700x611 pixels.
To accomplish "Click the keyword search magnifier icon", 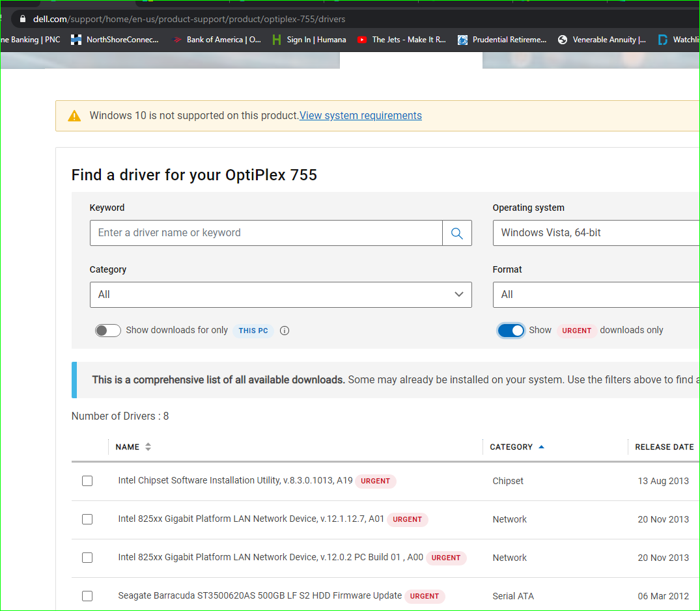I will coord(456,233).
